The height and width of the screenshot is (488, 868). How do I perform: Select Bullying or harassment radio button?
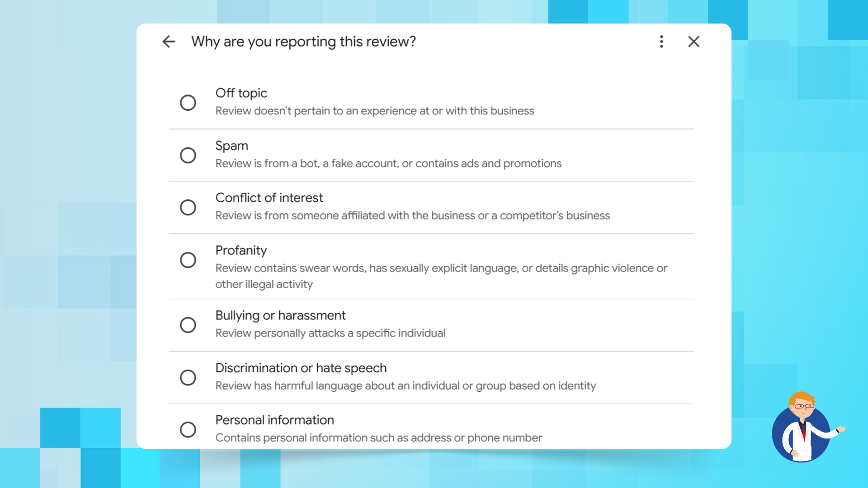point(188,325)
